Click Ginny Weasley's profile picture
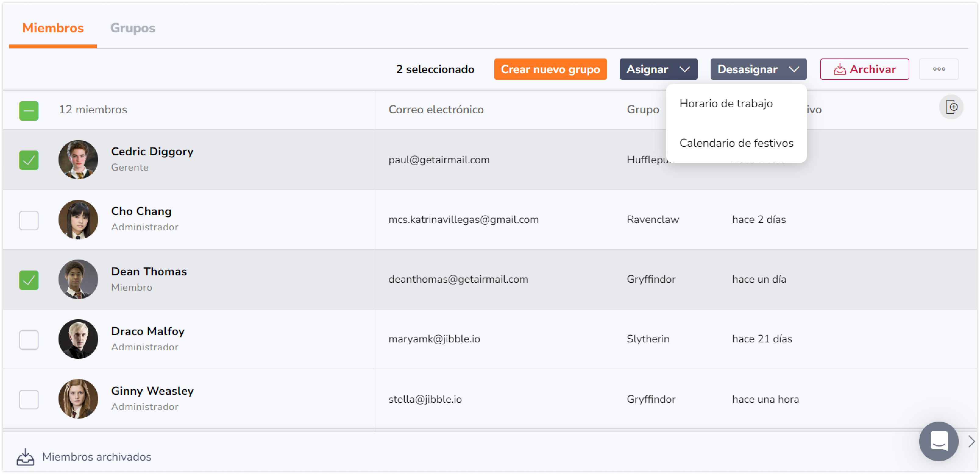 (78, 398)
